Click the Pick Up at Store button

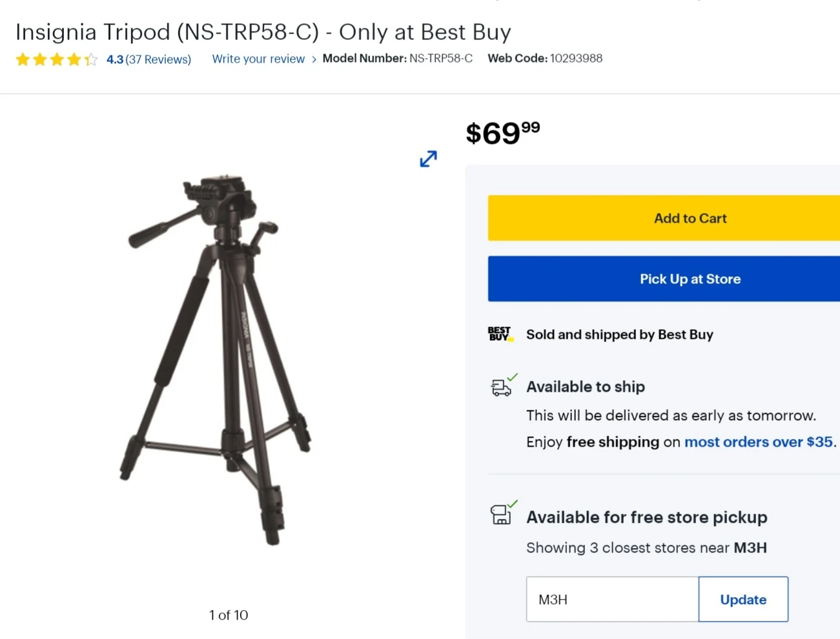point(690,279)
